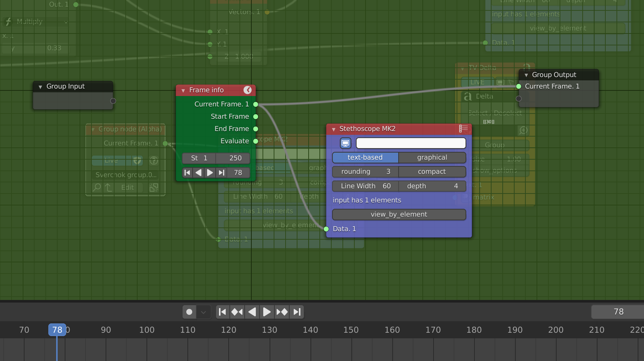644x361 pixels.
Task: Step back one frame in Frame info node
Action: [199, 173]
